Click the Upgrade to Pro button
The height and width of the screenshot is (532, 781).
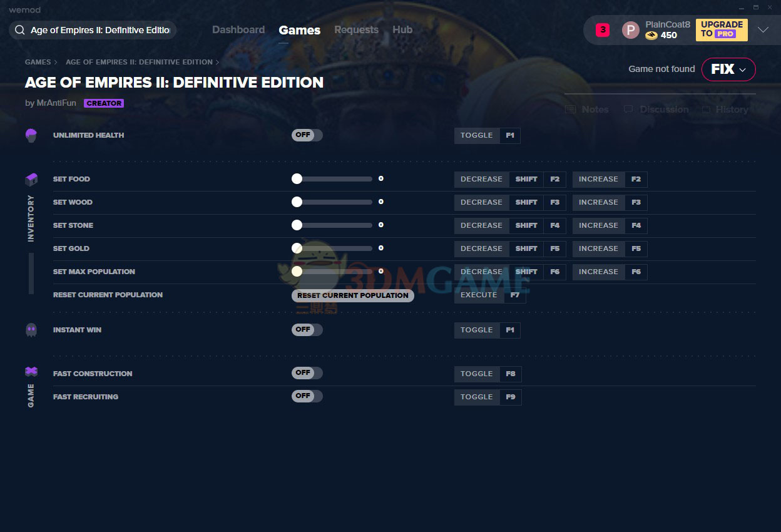pyautogui.click(x=721, y=29)
